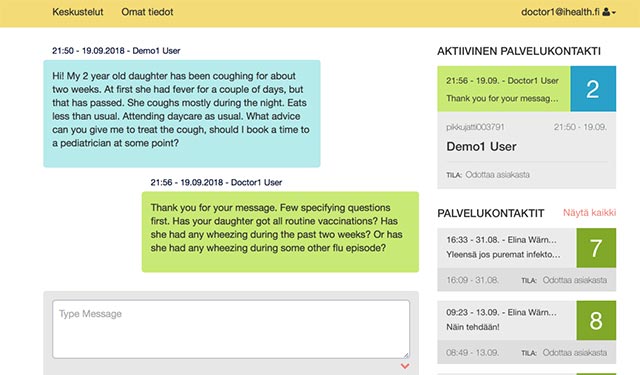This screenshot has width=640, height=375.
Task: Click the 21:50 - 19.09.2018 message timestamp
Action: point(88,51)
